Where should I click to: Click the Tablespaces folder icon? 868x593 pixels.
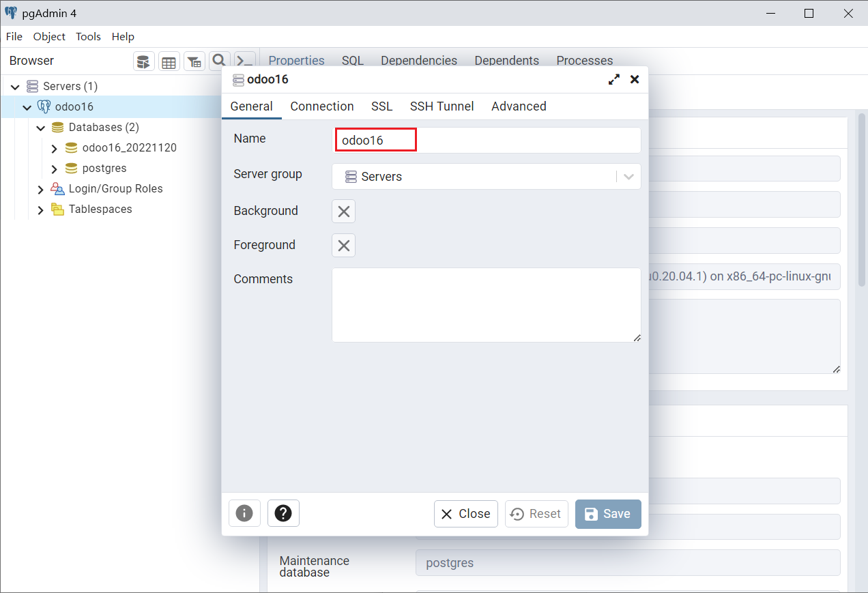[58, 209]
